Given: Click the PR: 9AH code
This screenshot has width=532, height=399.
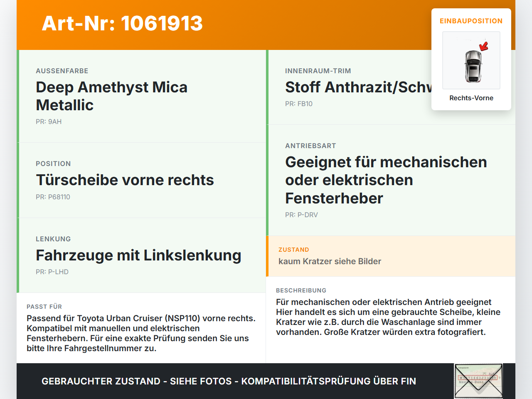Looking at the screenshot, I should (x=49, y=121).
